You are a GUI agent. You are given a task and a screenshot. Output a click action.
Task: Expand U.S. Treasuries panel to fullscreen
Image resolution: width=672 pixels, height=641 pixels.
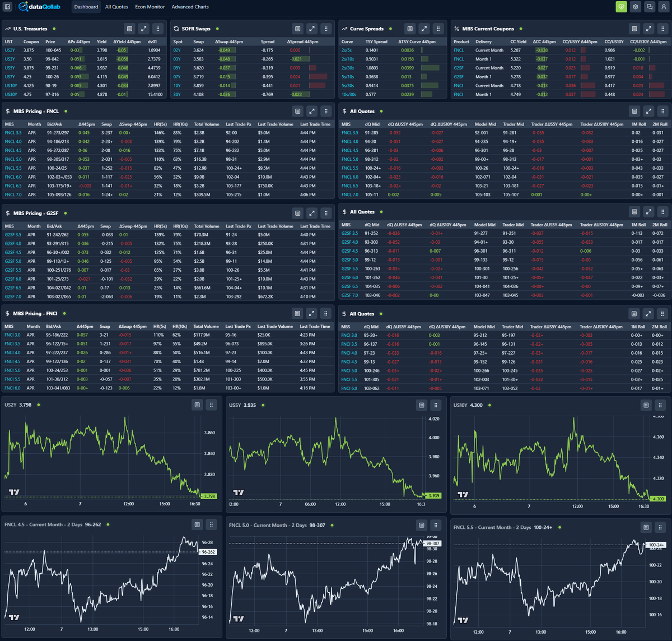point(144,29)
